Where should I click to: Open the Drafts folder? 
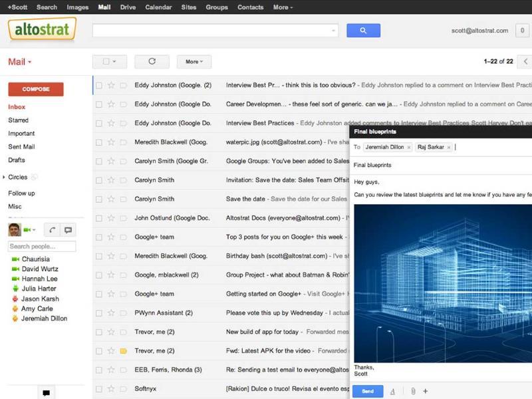click(17, 160)
